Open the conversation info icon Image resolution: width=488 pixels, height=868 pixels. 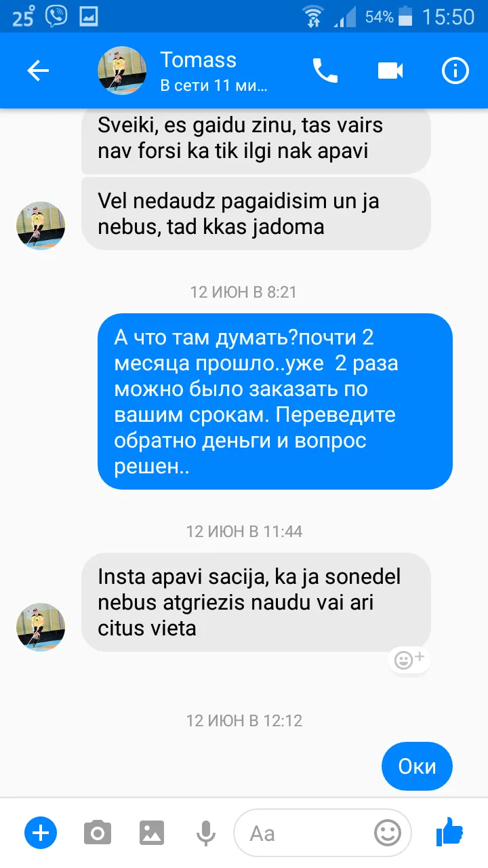[455, 71]
